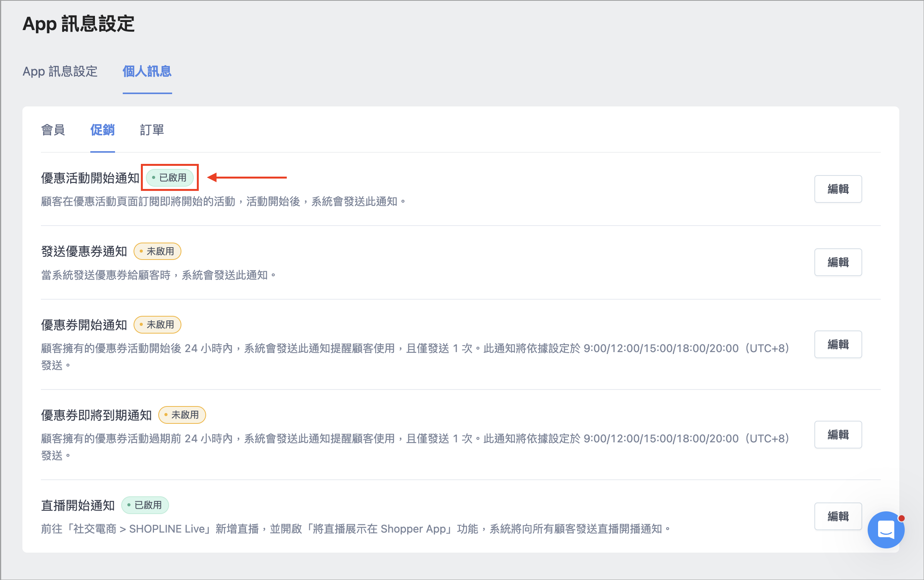The height and width of the screenshot is (580, 924).
Task: Switch to the App 訊息設定 tab
Action: [x=60, y=71]
